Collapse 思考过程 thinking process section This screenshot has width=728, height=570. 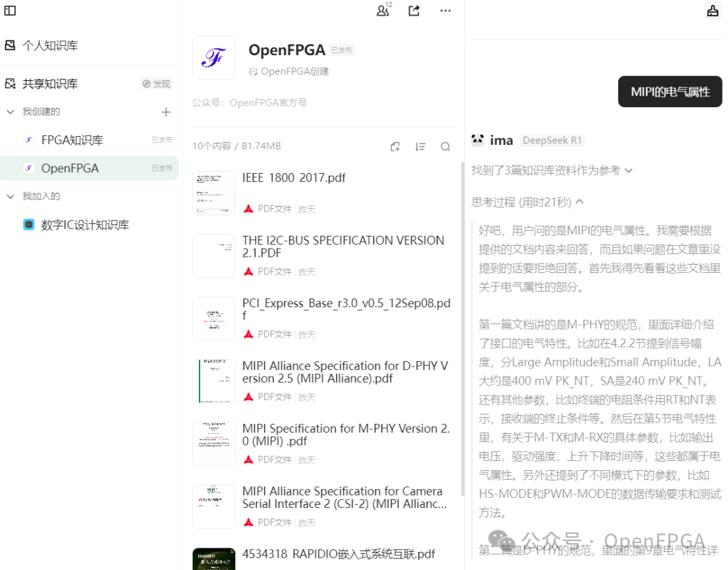(527, 202)
